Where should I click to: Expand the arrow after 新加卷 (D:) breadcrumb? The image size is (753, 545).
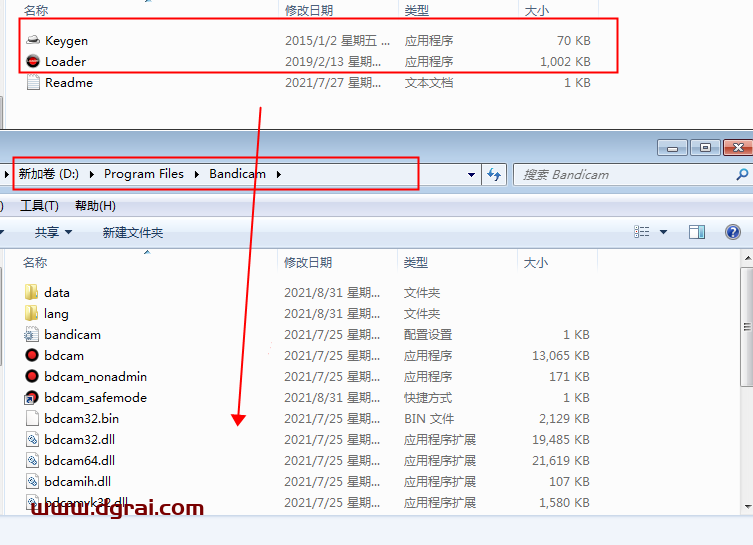click(x=92, y=174)
